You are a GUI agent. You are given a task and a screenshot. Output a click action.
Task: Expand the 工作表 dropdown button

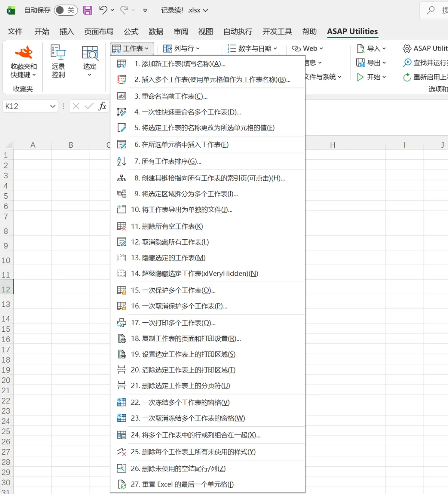tap(132, 49)
